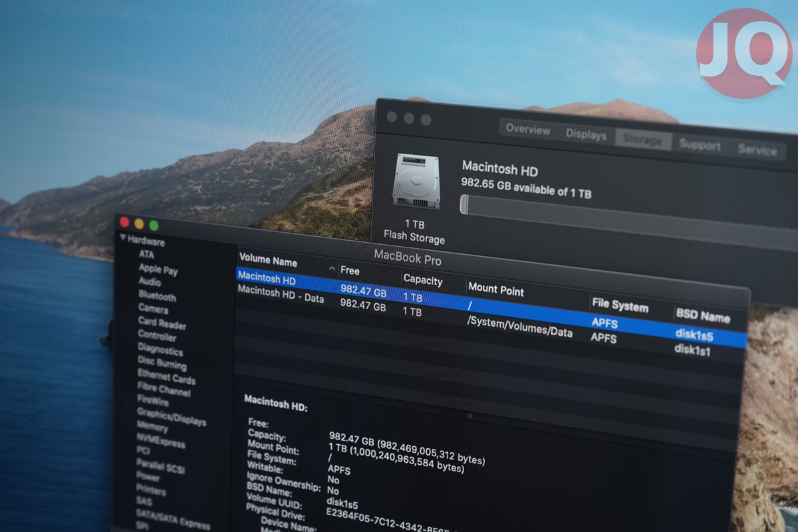Click the MacBook Pro window title
Screen dimensions: 798x532
coord(408,258)
